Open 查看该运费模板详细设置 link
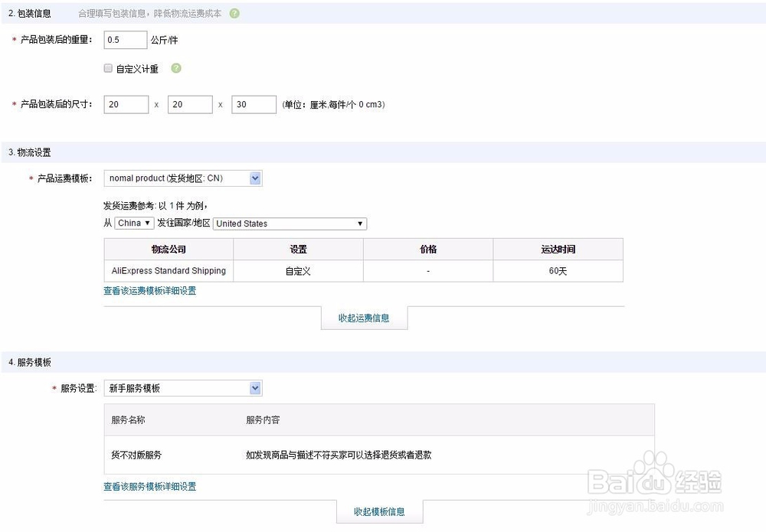The height and width of the screenshot is (532, 766). point(149,292)
